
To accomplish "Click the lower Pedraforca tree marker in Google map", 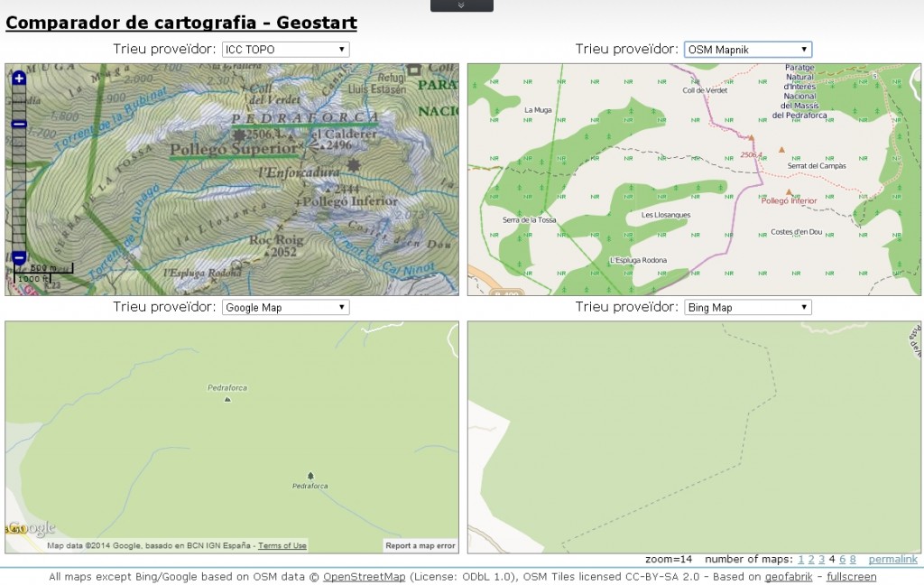I will tap(310, 475).
